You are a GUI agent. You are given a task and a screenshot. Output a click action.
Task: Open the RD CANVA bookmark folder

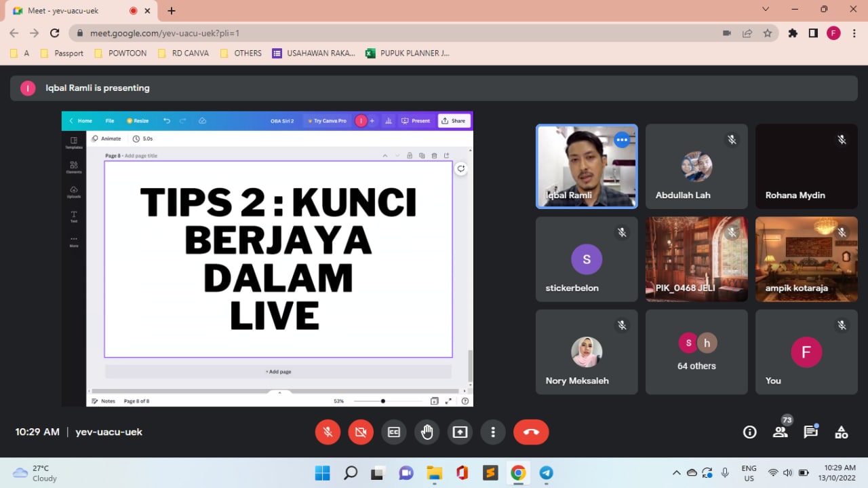183,53
